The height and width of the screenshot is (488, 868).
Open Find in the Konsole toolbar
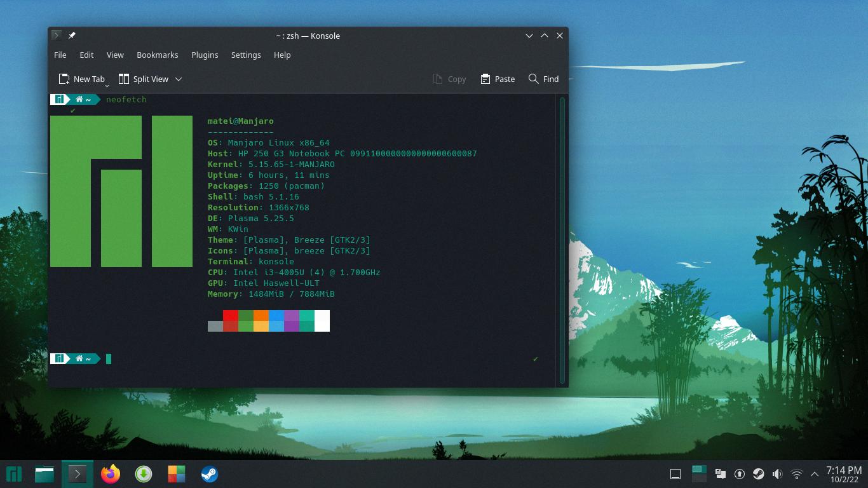[543, 79]
